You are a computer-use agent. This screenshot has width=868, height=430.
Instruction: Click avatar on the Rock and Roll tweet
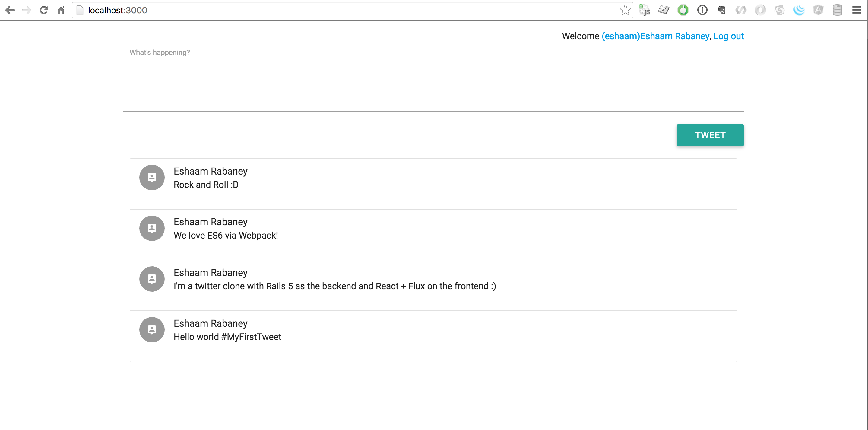point(152,177)
